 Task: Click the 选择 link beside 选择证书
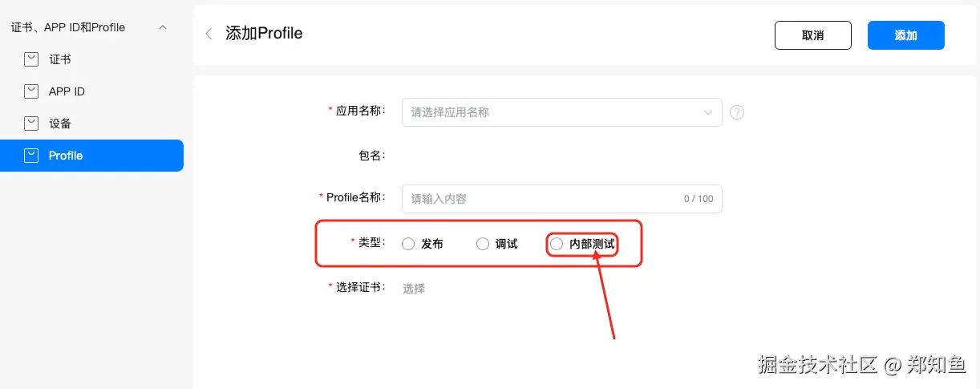(x=414, y=289)
